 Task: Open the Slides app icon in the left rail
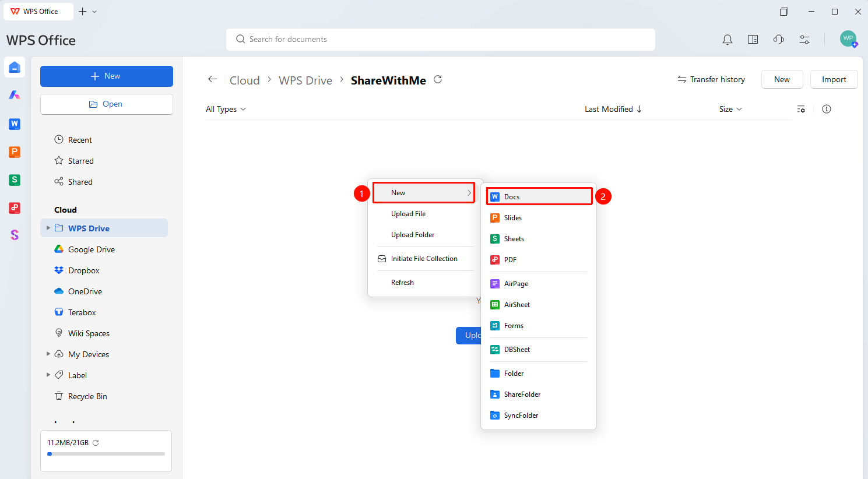coord(15,152)
